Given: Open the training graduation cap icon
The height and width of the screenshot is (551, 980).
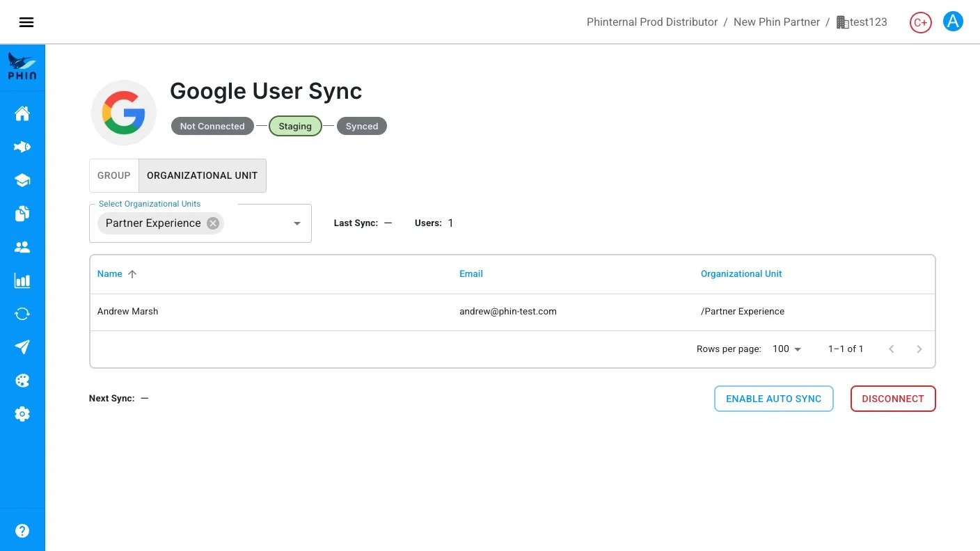Looking at the screenshot, I should tap(22, 180).
